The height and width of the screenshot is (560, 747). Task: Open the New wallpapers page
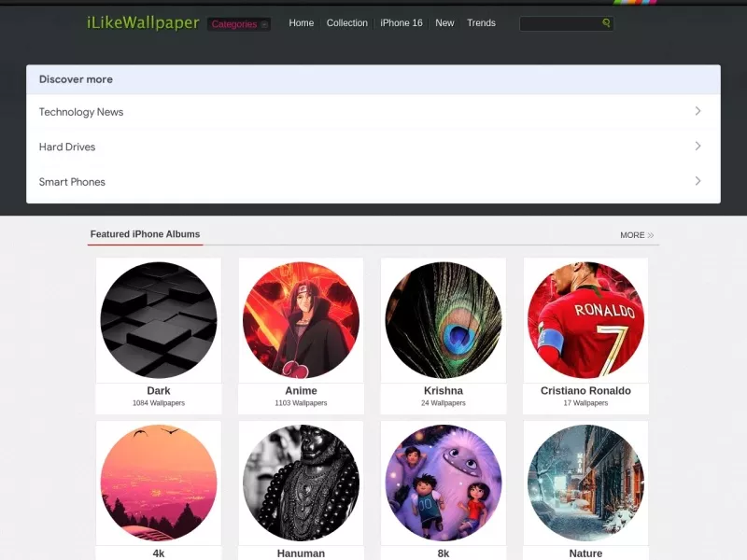[444, 22]
